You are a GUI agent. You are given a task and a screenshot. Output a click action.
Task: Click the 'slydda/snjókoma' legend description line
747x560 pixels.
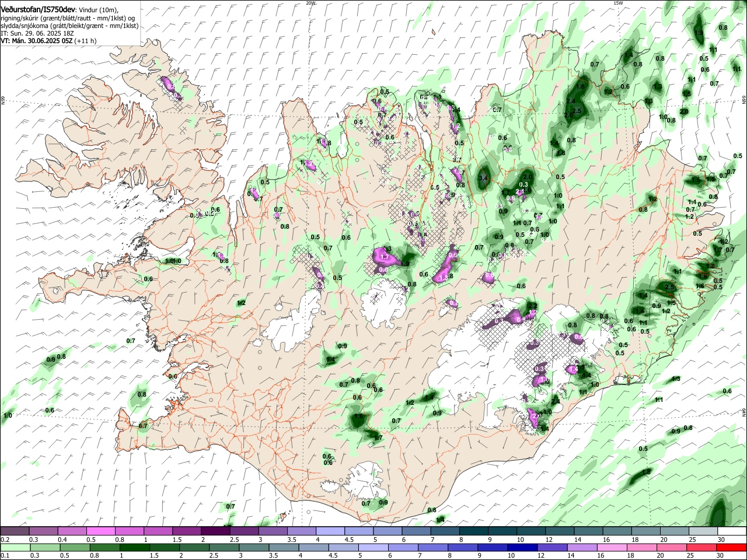[69, 26]
